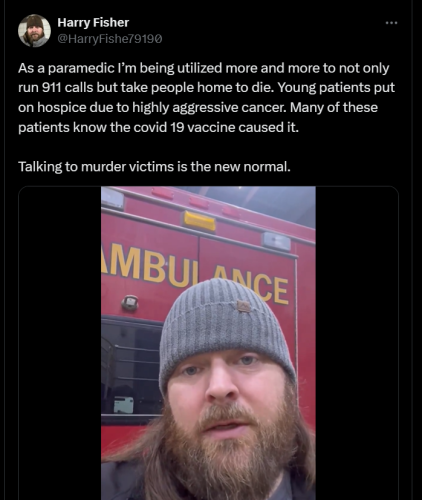Click Harry Fisher's profile avatar
422x500 pixels.
(x=34, y=31)
